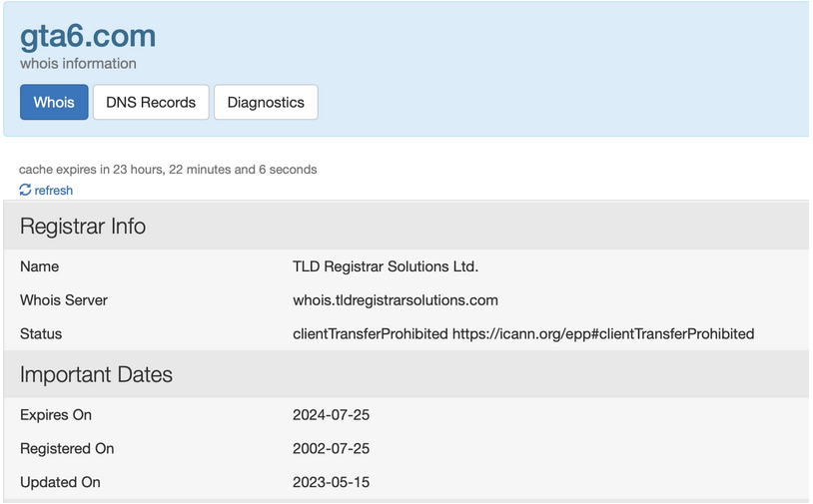Click the Status row label
This screenshot has height=504, width=813.
click(41, 334)
